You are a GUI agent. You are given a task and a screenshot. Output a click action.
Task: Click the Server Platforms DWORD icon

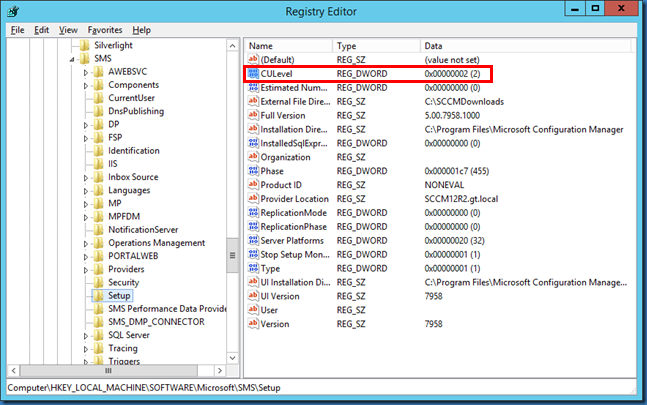click(253, 240)
